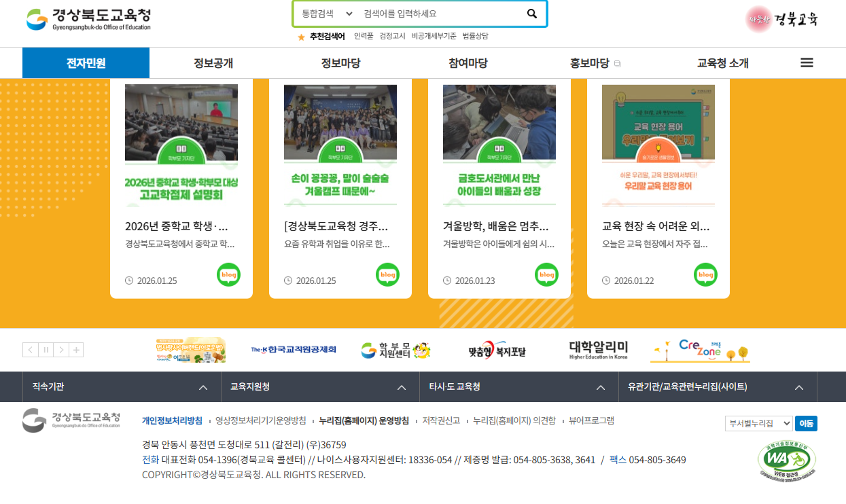Expand the 직속기관 footer list
Image resolution: width=846 pixels, height=504 pixels.
(122, 387)
